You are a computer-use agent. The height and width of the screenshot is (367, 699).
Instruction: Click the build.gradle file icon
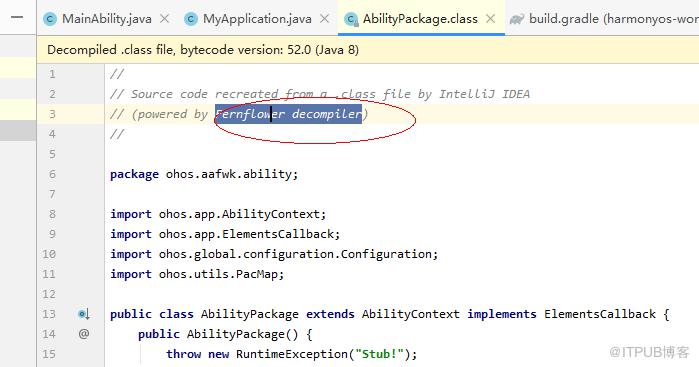517,19
